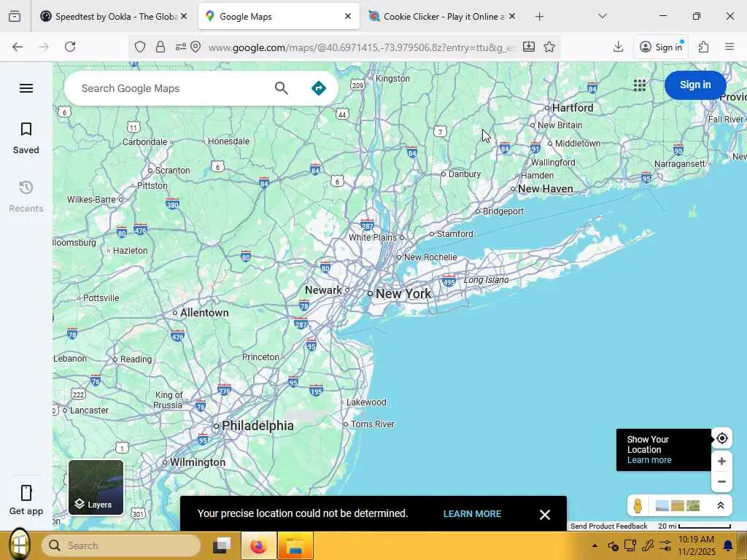This screenshot has height=560, width=747.
Task: Dismiss the location notification with X
Action: [x=545, y=514]
